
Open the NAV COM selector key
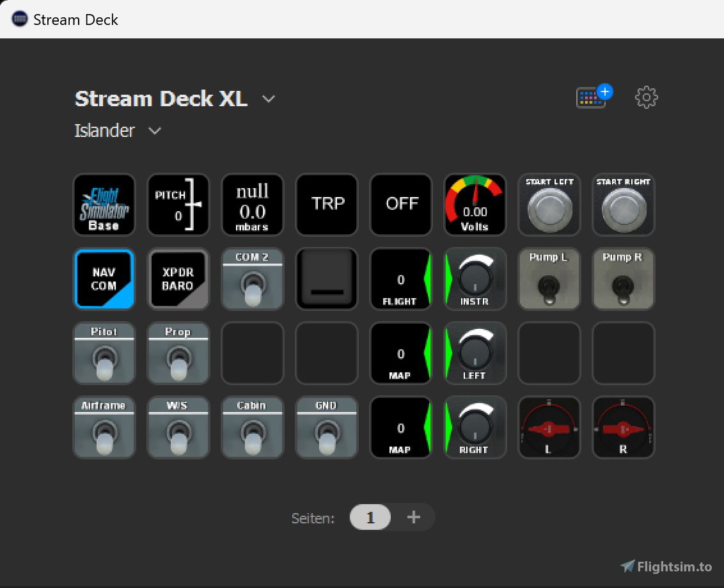pos(104,278)
